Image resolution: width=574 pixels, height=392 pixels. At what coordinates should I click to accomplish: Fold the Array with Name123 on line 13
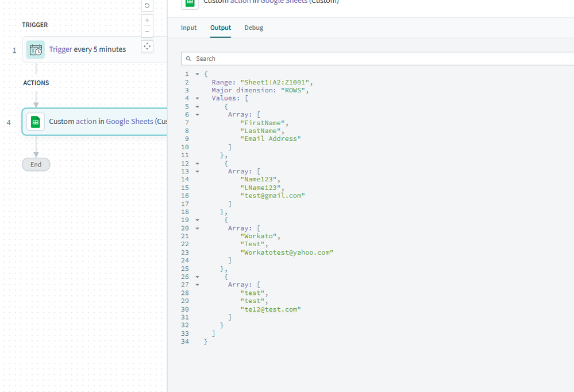point(198,171)
